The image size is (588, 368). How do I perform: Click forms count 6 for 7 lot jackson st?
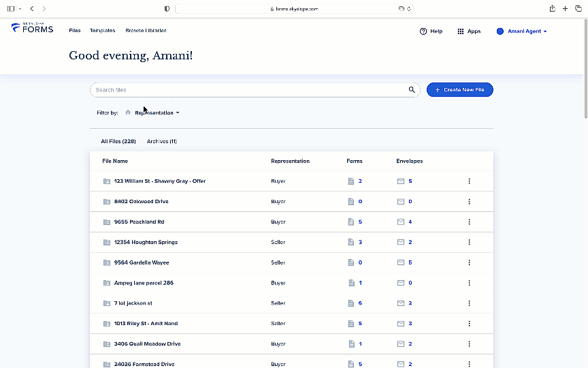(360, 303)
